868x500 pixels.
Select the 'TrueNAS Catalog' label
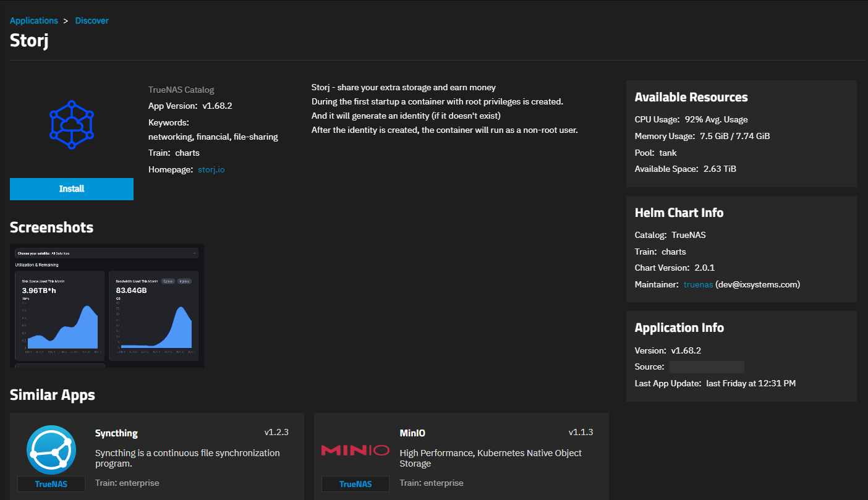[x=181, y=90]
